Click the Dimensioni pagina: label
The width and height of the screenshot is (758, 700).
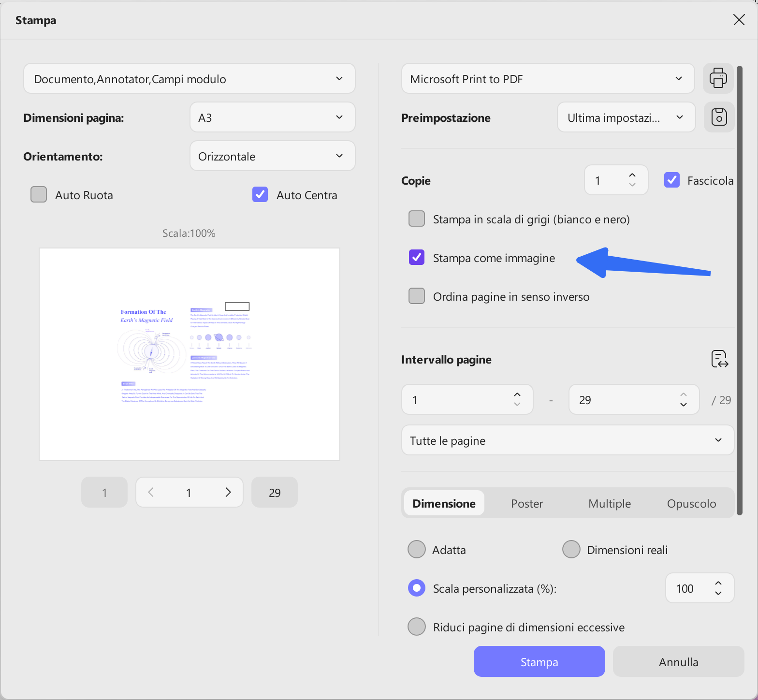[x=73, y=117]
